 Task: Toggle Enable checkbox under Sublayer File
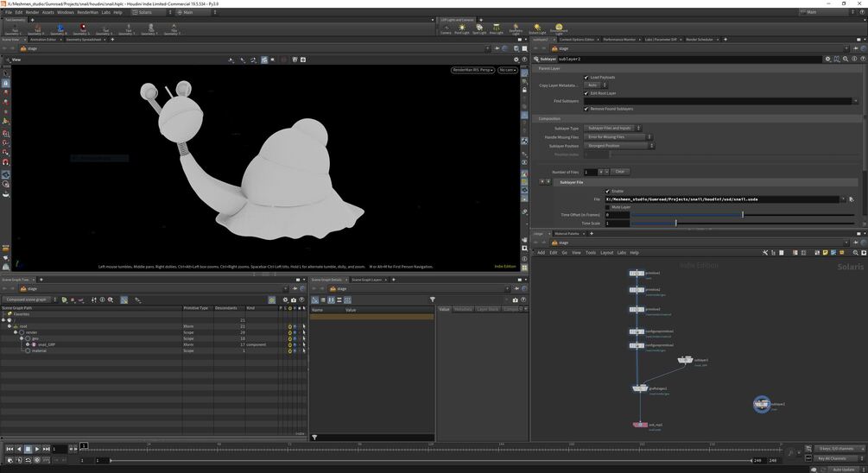pos(607,191)
